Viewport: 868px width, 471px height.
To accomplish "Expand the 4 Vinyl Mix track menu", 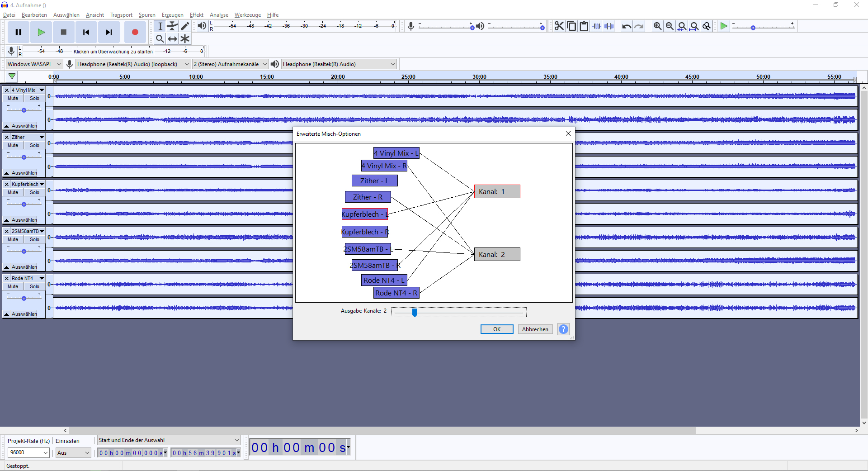I will [42, 90].
